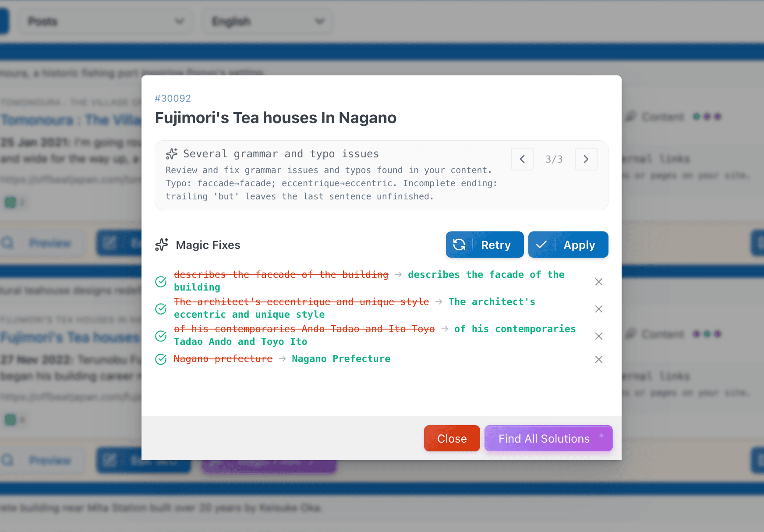Navigate to previous issue with left chevron
Viewport: 764px width, 532px height.
[522, 159]
